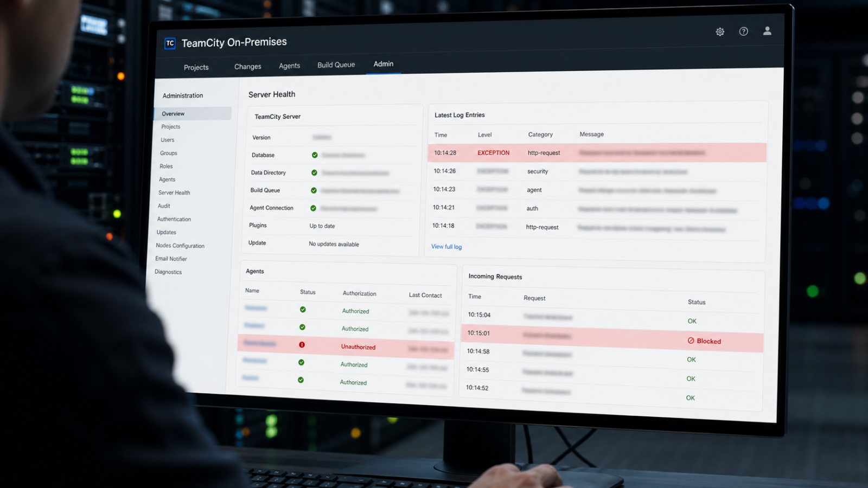Select the 10:14:23 agent log entry
This screenshot has height=488, width=868.
tap(596, 190)
